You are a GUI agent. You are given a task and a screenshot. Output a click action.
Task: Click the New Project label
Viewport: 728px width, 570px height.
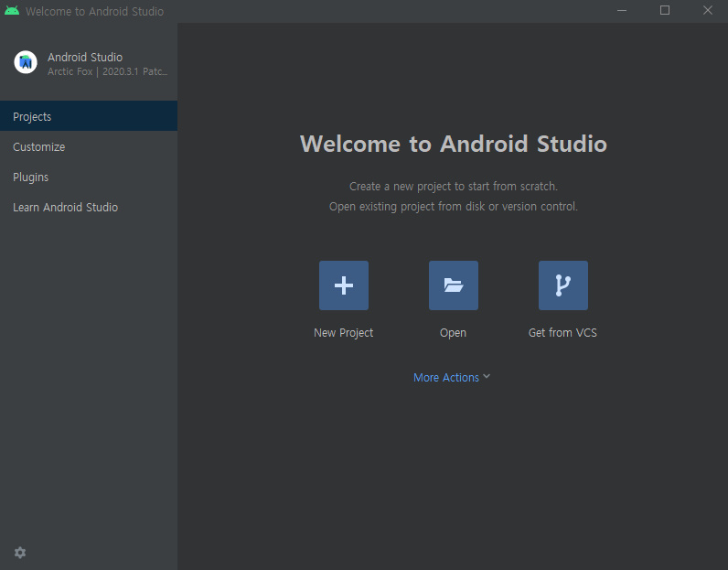click(344, 333)
